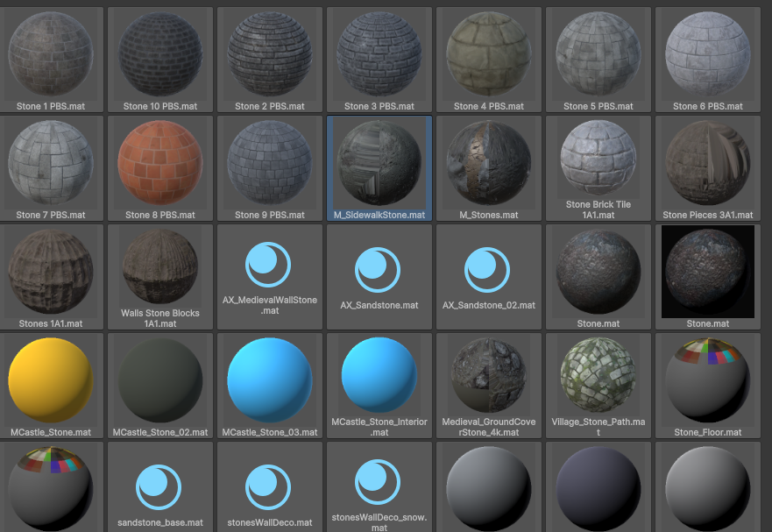This screenshot has height=532, width=772.
Task: Select the stonesWallDeco.mat placeholder icon
Action: tap(268, 487)
